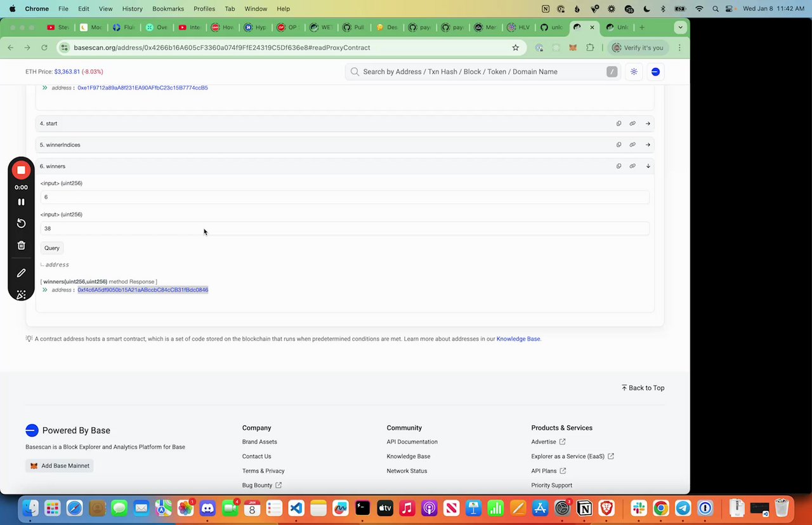Open Bug Bounty footer link
Viewport: 812px width, 525px height.
[261, 486]
